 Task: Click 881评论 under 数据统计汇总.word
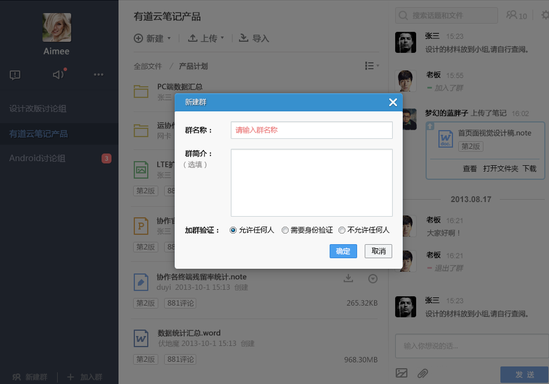tap(180, 359)
